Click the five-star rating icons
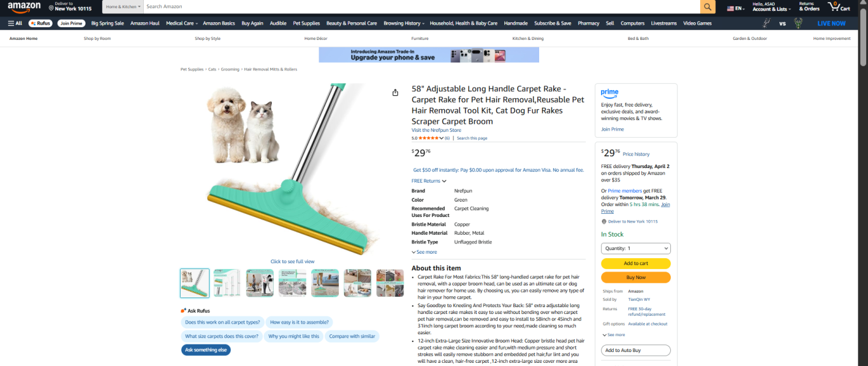Image resolution: width=868 pixels, height=366 pixels. [429, 138]
